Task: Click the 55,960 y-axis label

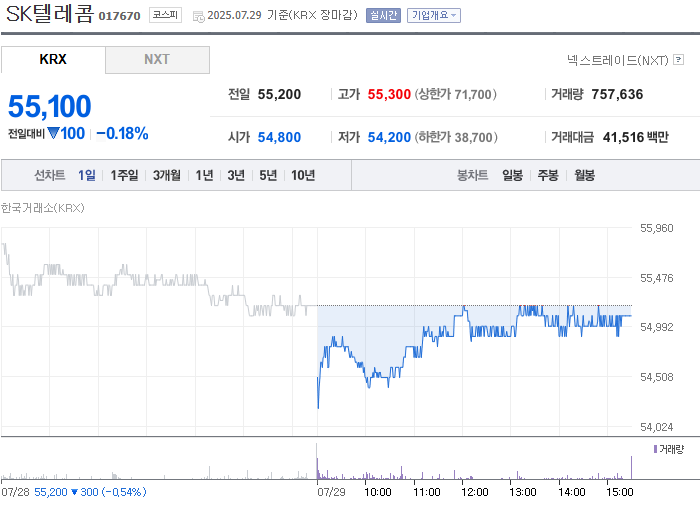Action: 656,228
